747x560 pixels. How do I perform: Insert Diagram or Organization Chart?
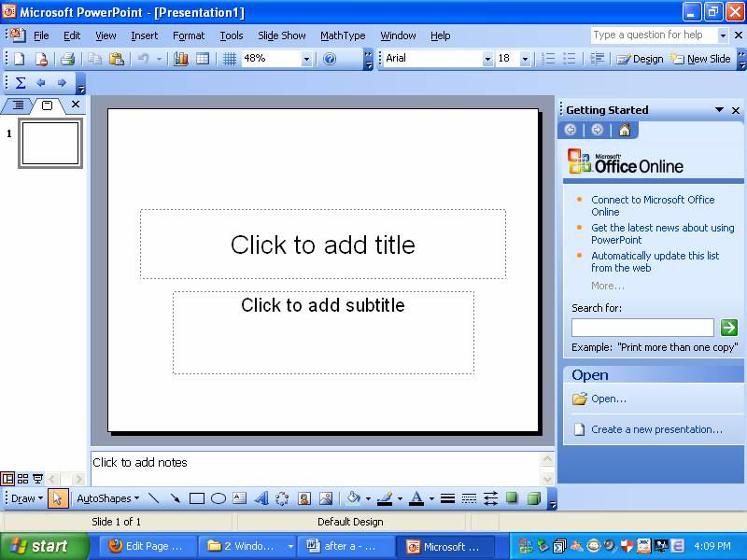tap(282, 498)
